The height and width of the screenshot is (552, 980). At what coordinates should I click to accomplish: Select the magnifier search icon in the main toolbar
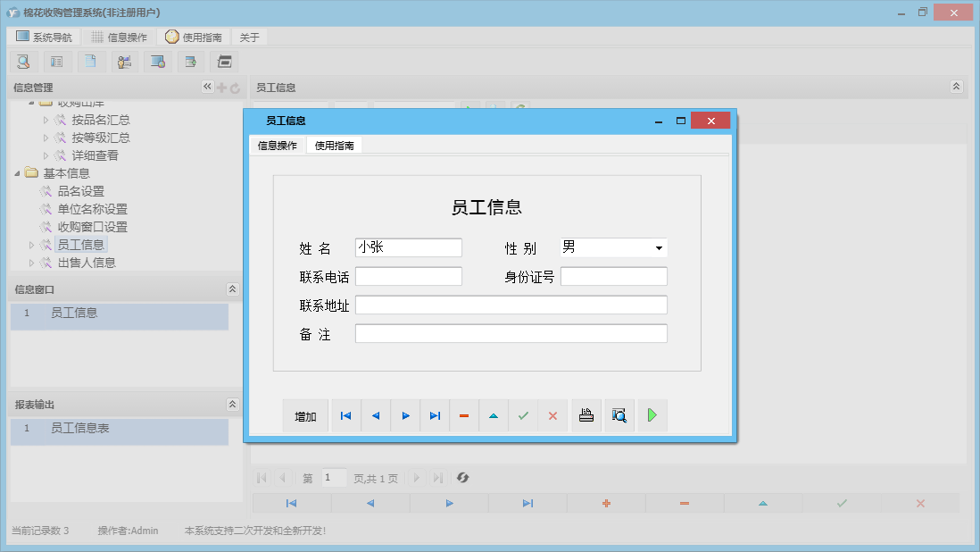coord(23,62)
